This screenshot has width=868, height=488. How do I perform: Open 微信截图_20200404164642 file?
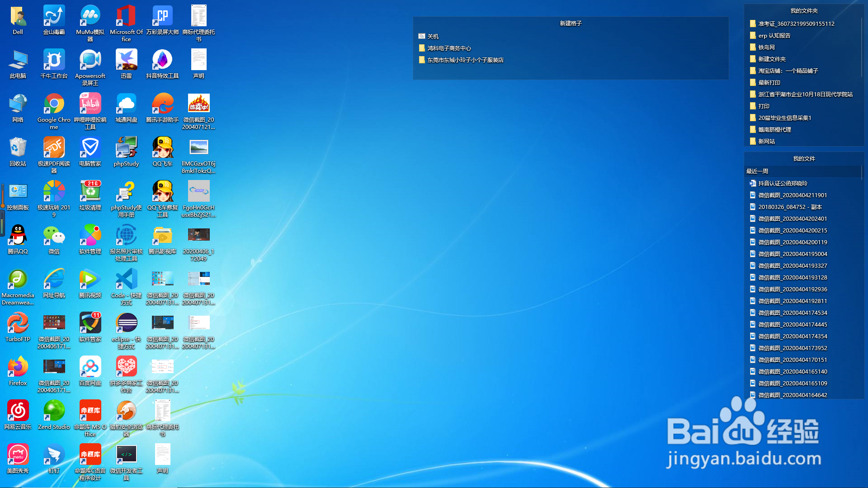(x=788, y=395)
